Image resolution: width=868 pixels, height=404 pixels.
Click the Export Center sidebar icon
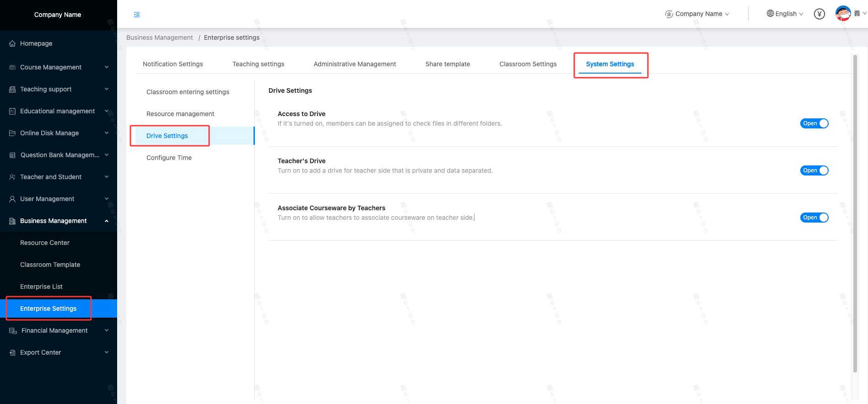click(12, 353)
